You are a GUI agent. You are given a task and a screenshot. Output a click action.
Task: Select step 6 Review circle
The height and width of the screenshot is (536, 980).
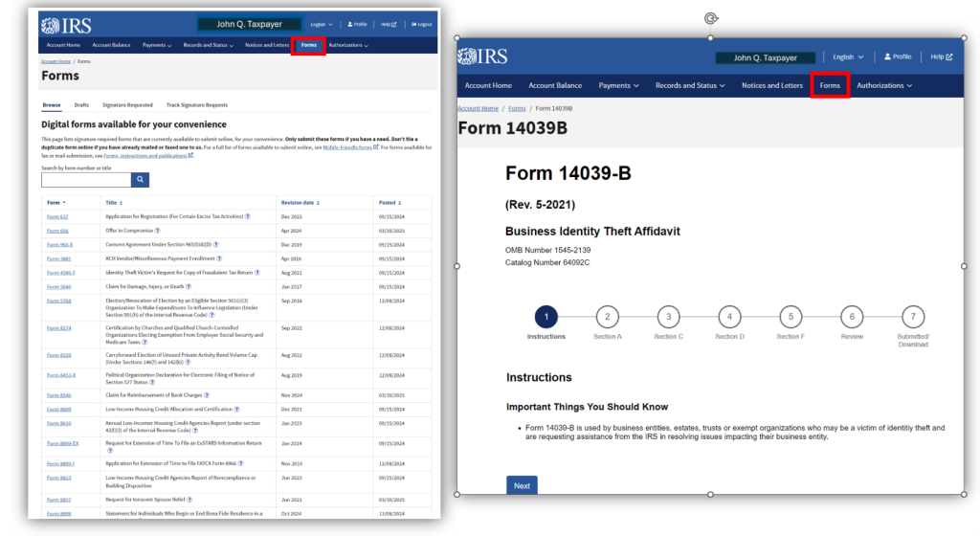852,317
